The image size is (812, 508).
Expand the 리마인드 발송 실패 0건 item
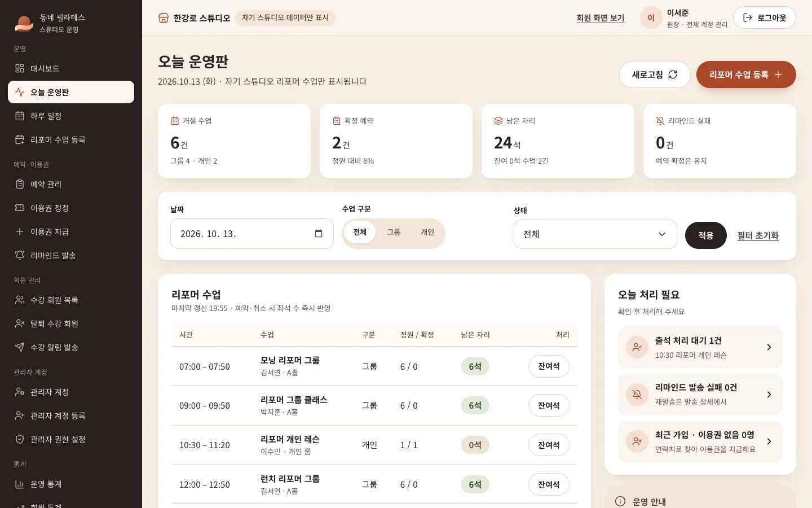click(700, 395)
